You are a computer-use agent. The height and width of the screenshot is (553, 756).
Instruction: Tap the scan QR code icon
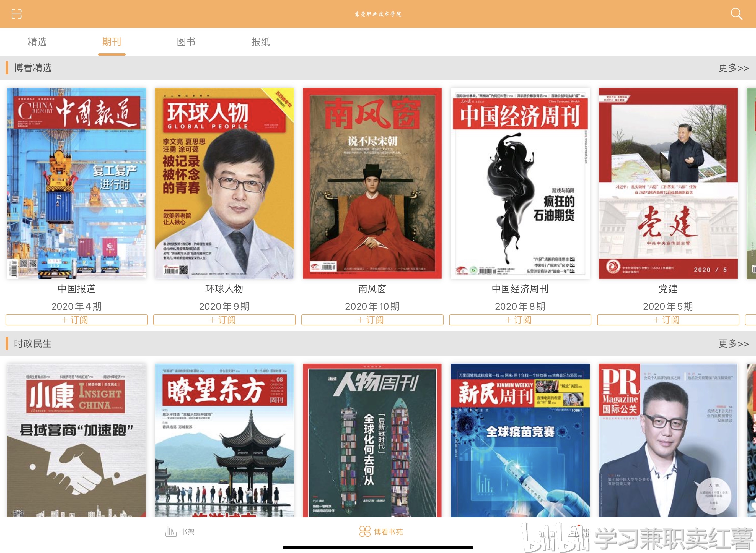pyautogui.click(x=16, y=14)
